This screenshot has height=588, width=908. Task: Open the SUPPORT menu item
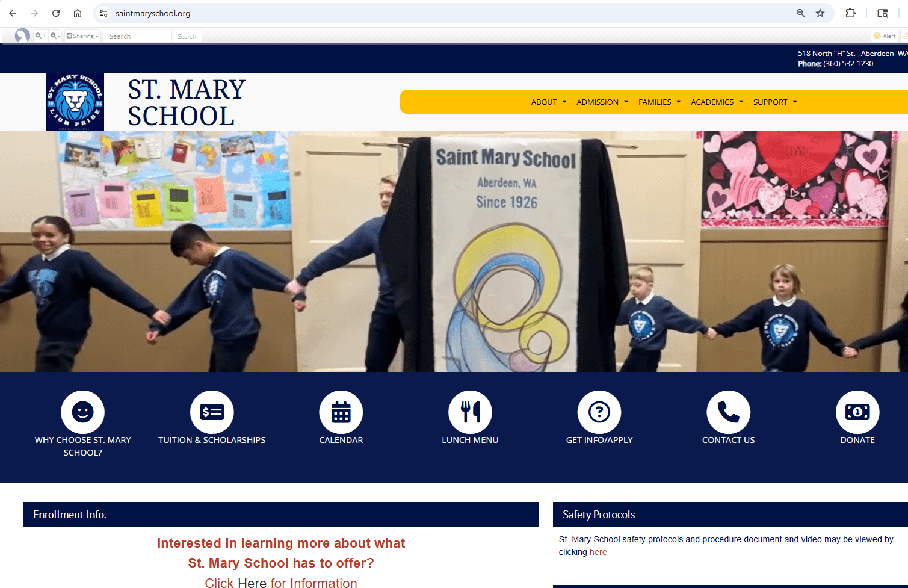coord(770,102)
